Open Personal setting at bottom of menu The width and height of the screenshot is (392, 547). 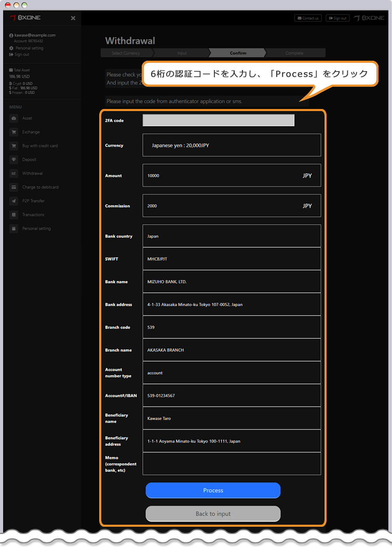click(36, 228)
